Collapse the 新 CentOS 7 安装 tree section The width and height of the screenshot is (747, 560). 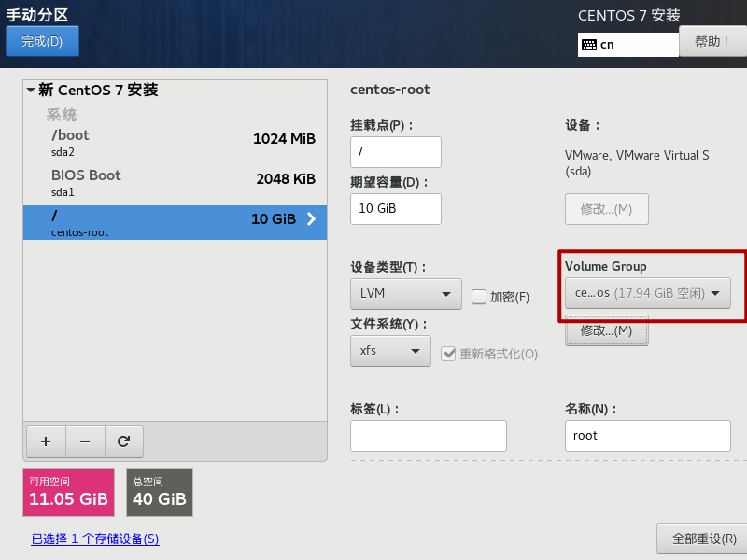pyautogui.click(x=31, y=90)
